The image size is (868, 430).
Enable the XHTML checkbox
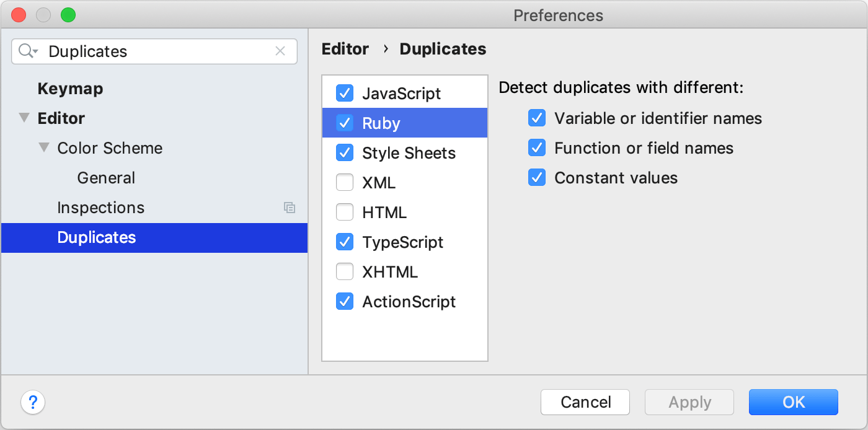tap(345, 271)
